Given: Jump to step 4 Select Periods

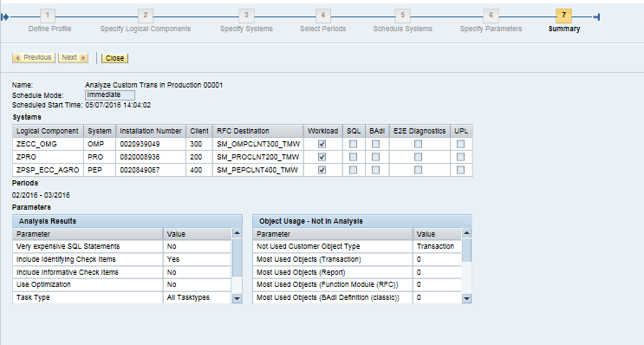Looking at the screenshot, I should [322, 16].
